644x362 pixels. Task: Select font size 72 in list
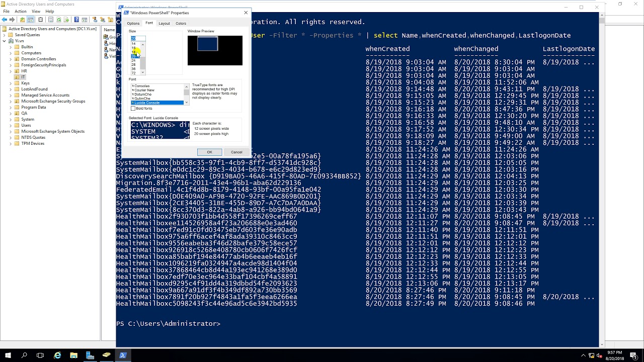134,73
